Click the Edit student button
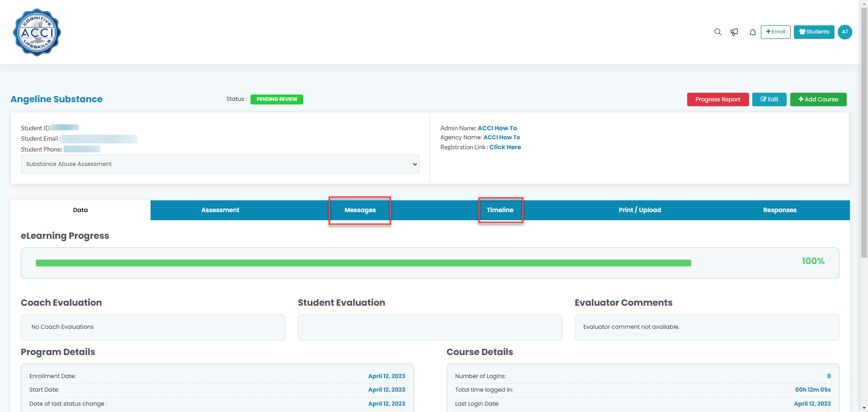Screen dimensions: 868x412 click(x=769, y=99)
